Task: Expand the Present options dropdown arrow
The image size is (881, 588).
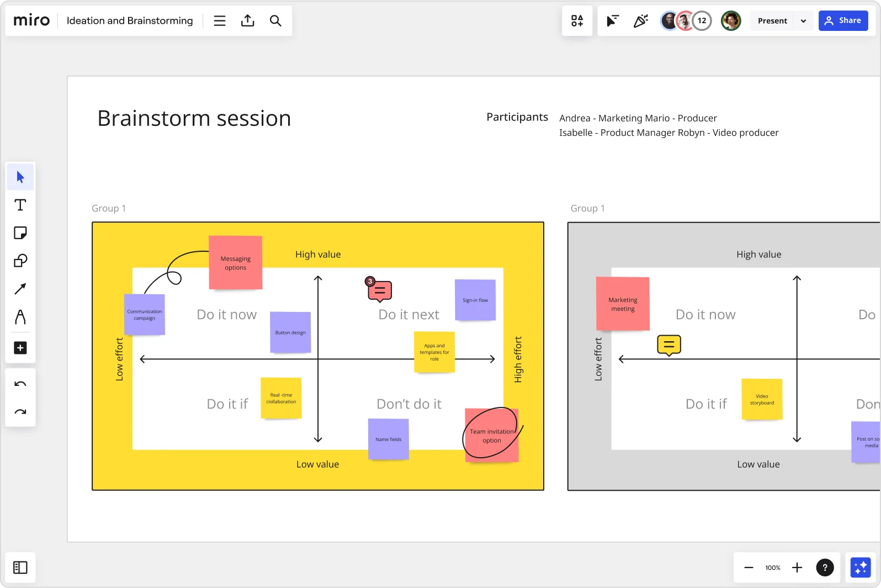Action: click(x=803, y=21)
